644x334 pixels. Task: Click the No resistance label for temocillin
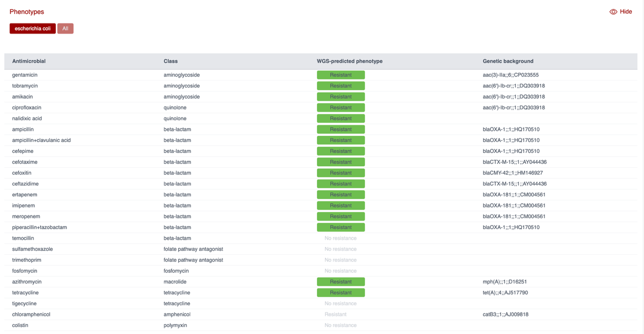pyautogui.click(x=340, y=238)
